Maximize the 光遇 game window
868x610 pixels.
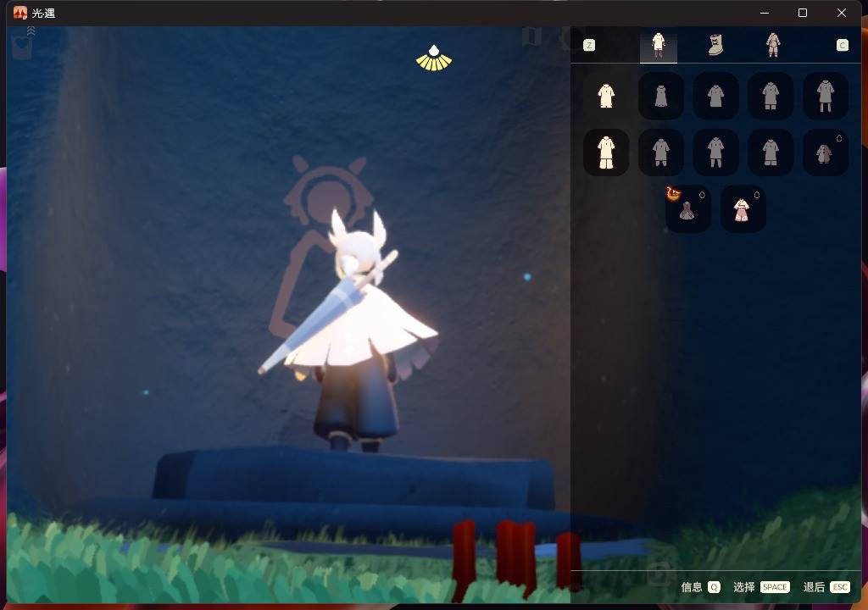(x=802, y=13)
